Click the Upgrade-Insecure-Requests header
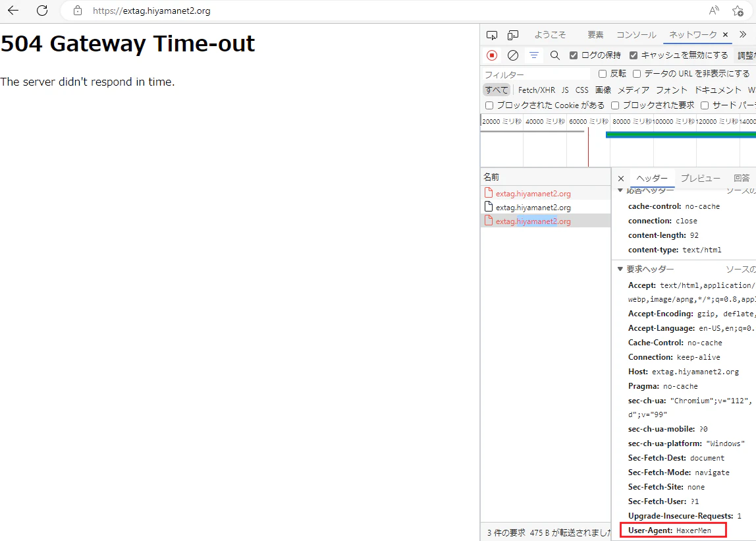756x541 pixels. coord(685,516)
